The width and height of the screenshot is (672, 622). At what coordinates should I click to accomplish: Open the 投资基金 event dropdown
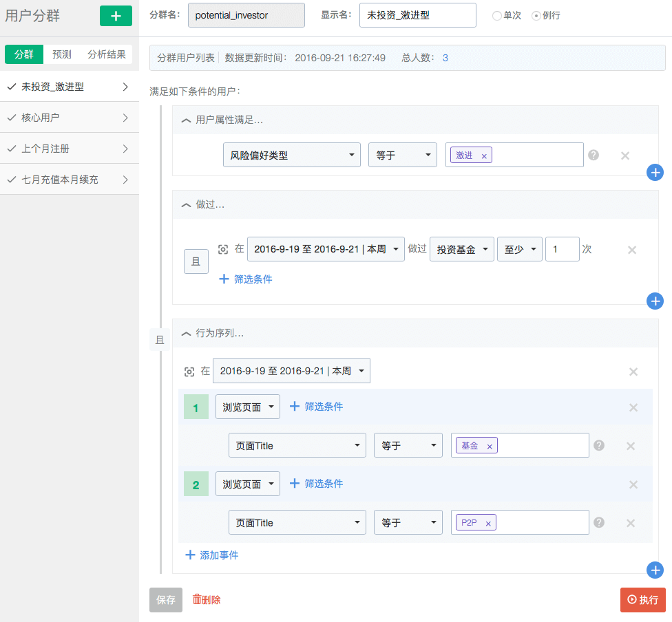coord(461,249)
